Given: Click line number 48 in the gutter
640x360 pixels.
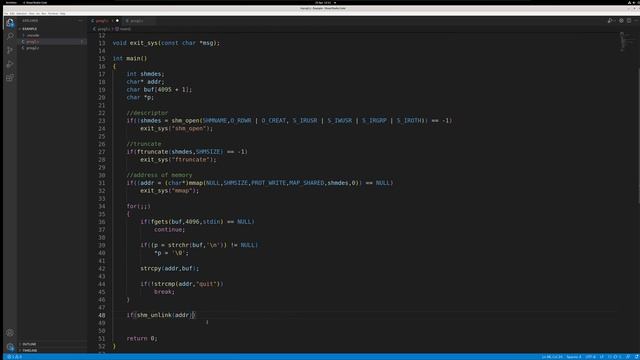Looking at the screenshot, I should tap(102, 315).
